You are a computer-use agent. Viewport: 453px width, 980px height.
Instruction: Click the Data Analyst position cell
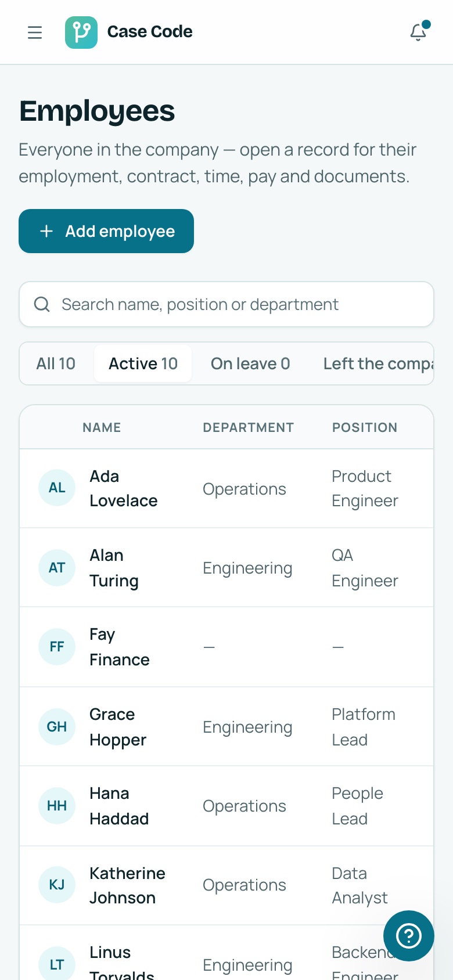point(359,885)
